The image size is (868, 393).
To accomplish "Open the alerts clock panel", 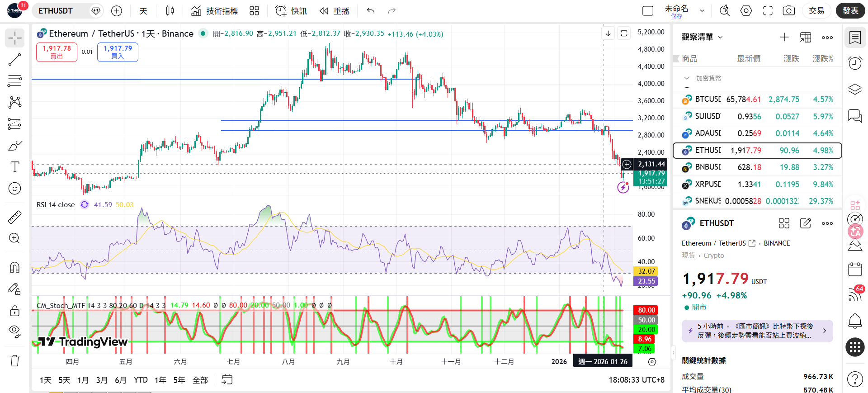I will (855, 63).
